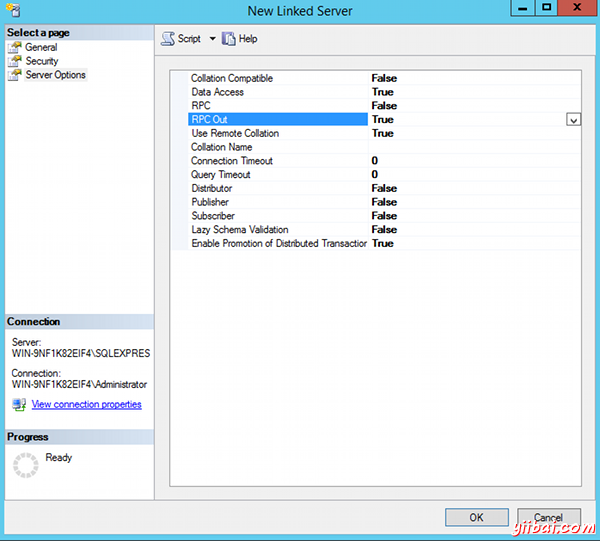Screen dimensions: 600x541
Task: Select the RPC option label
Action: point(201,106)
